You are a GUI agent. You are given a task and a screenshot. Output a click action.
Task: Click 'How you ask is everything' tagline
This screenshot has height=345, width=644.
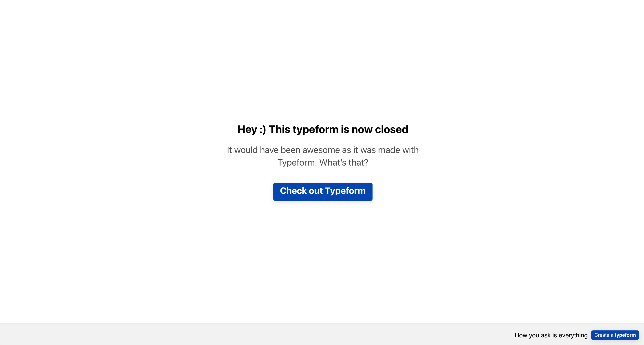(x=551, y=335)
